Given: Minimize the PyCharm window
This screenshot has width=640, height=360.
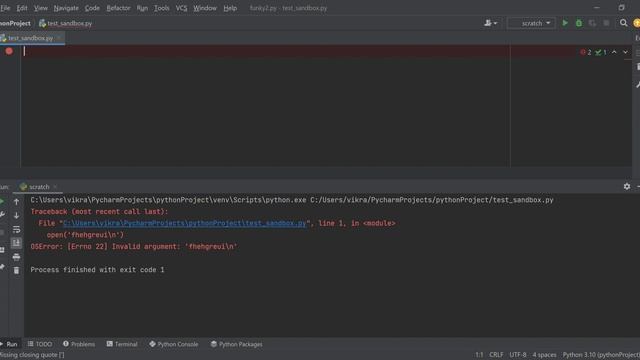Looking at the screenshot, I should click(x=597, y=8).
